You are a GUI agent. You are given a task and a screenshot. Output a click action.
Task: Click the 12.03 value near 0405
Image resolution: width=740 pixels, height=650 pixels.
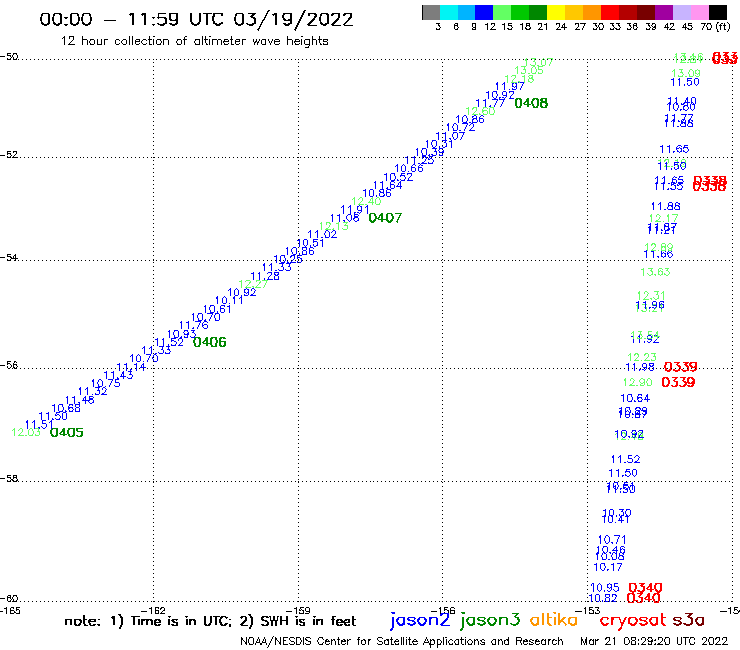coord(26,432)
